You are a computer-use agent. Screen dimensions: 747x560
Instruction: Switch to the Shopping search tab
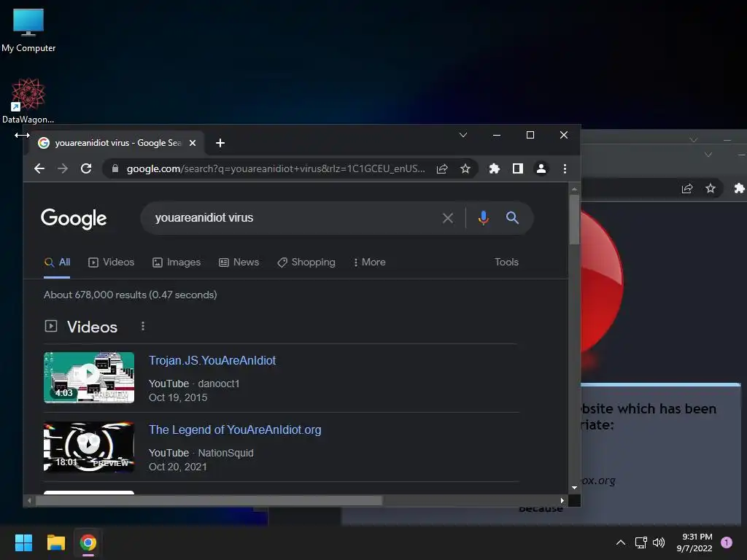coord(306,262)
